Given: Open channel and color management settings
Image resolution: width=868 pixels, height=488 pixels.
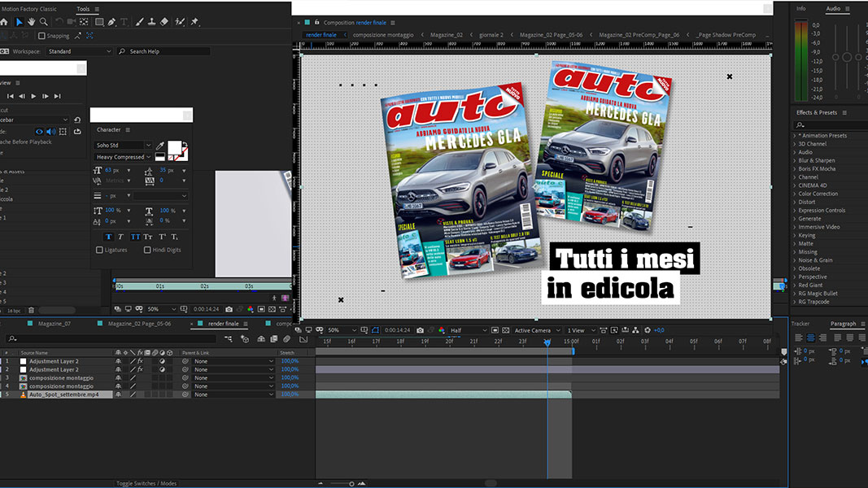Looking at the screenshot, I should point(441,330).
